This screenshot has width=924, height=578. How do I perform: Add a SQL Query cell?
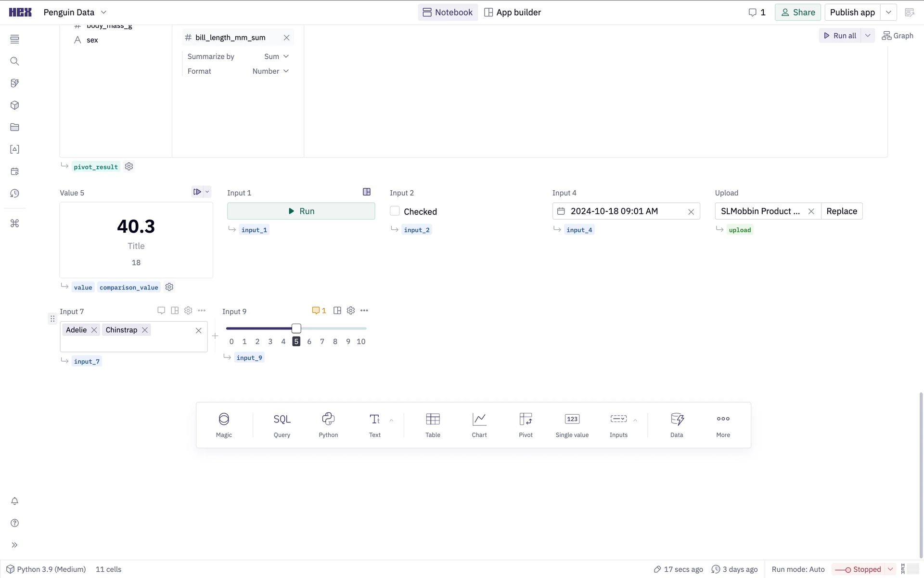[x=282, y=425]
